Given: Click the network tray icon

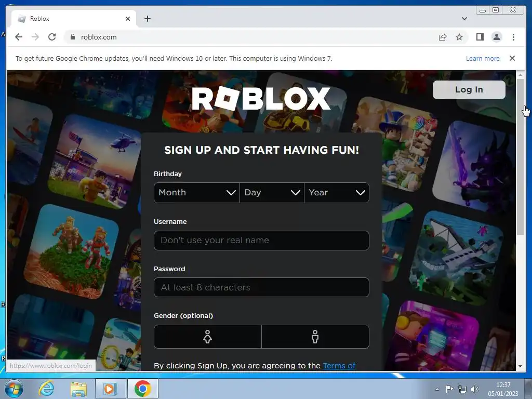Looking at the screenshot, I should (x=462, y=389).
